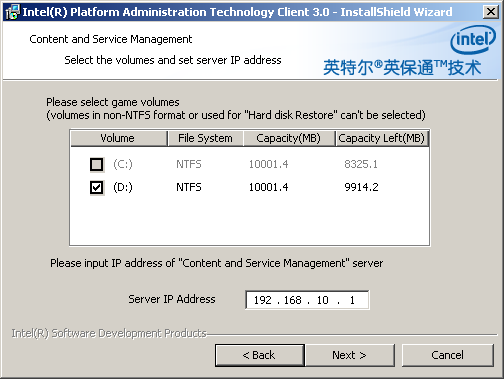Check the (C:) volume checkbox

pyautogui.click(x=97, y=164)
